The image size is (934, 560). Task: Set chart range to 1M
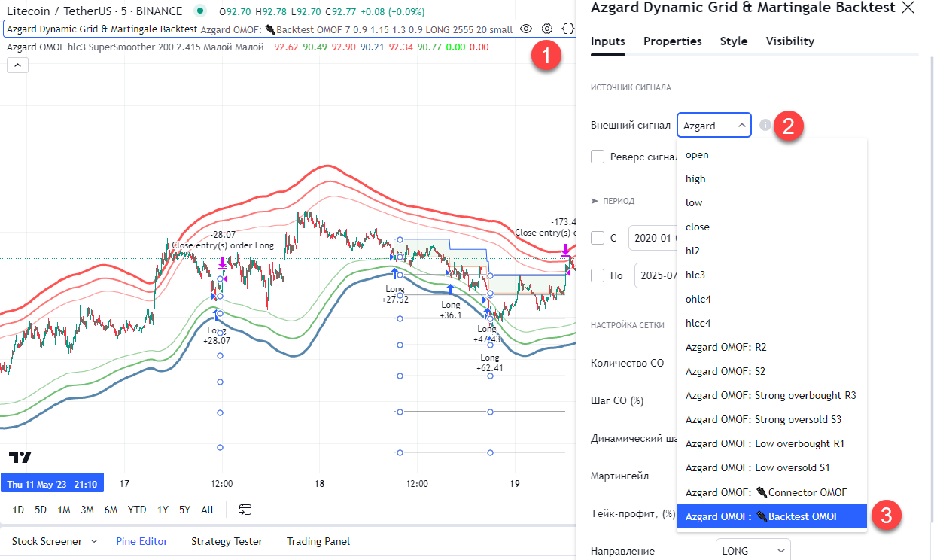click(64, 510)
